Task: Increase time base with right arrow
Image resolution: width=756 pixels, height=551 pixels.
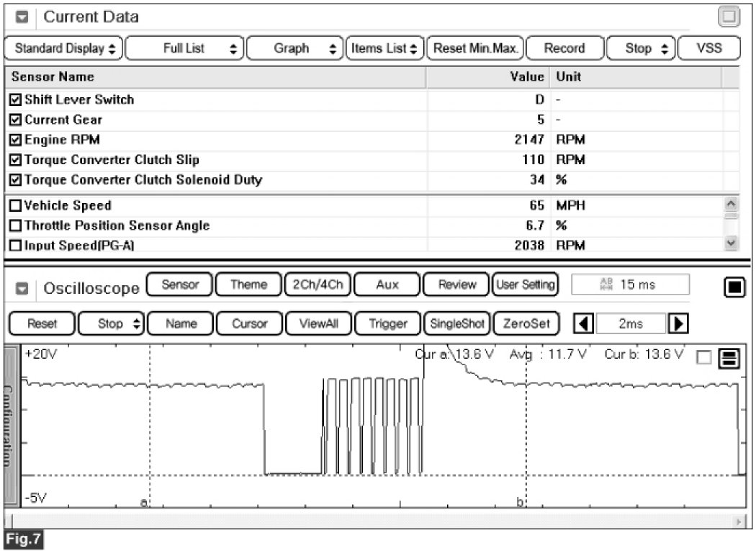Action: pos(676,324)
